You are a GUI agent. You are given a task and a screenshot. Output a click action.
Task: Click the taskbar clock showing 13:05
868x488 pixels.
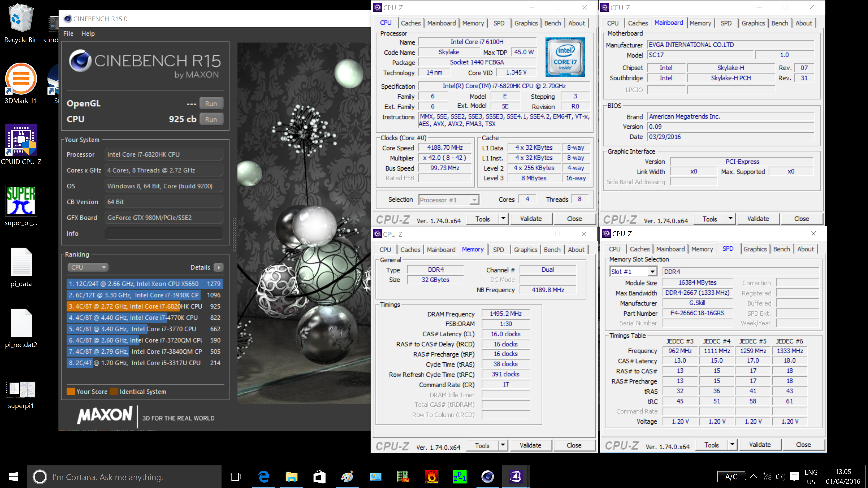coord(843,476)
